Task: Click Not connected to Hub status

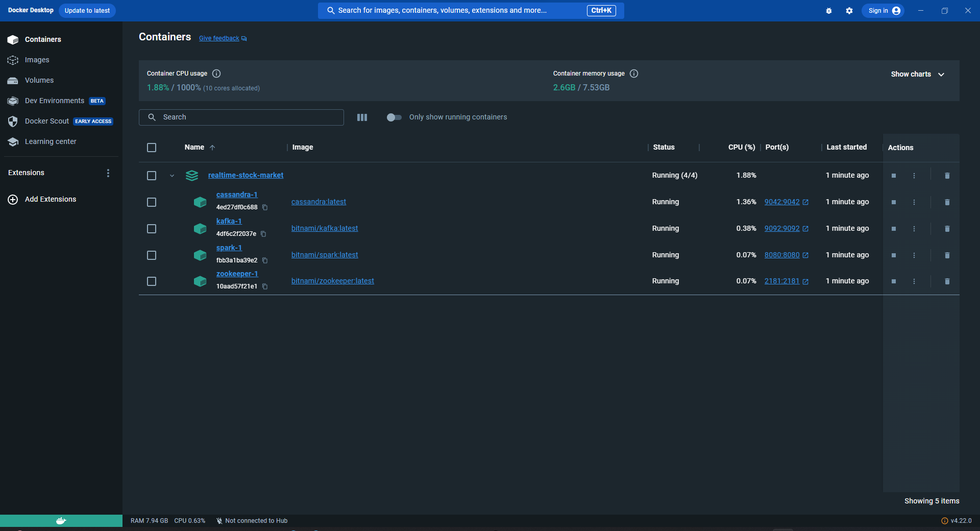Action: [x=252, y=521]
